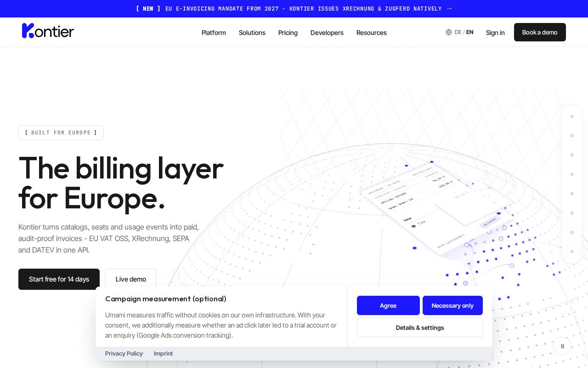588x368 pixels.
Task: Agree to campaign measurement
Action: (x=388, y=305)
